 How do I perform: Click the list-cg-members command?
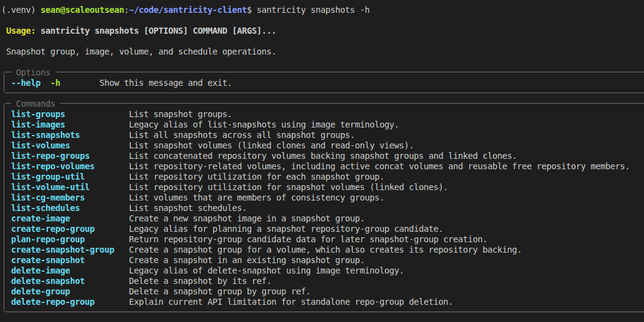[48, 197]
